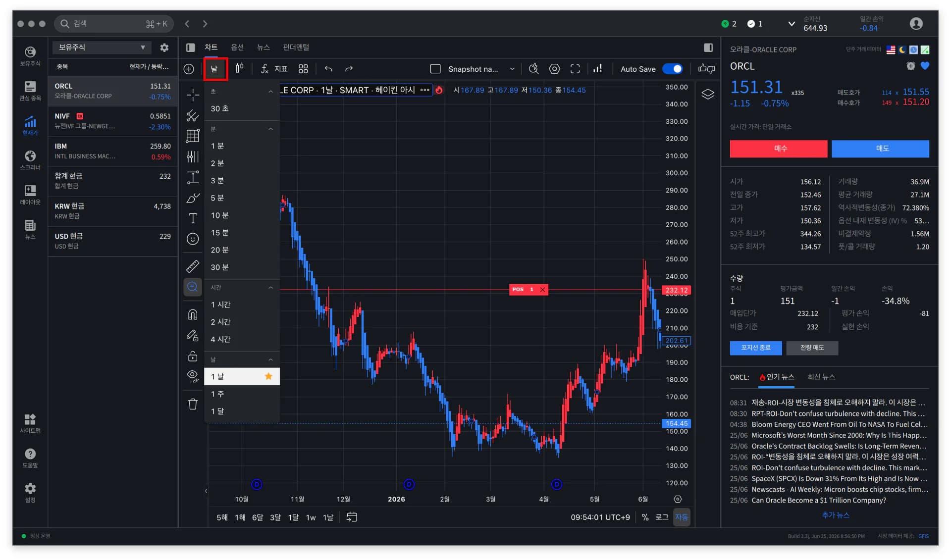Change the candlestick chart style

pyautogui.click(x=239, y=68)
